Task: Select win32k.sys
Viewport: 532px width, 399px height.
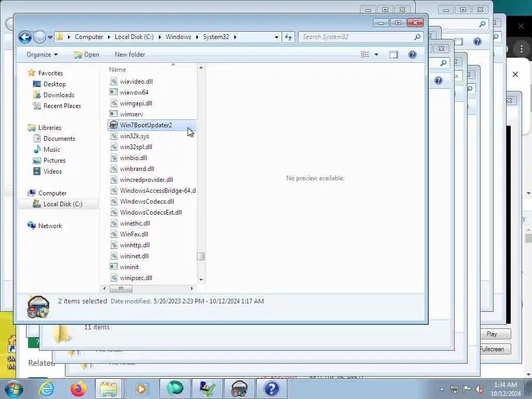Action: pyautogui.click(x=135, y=136)
